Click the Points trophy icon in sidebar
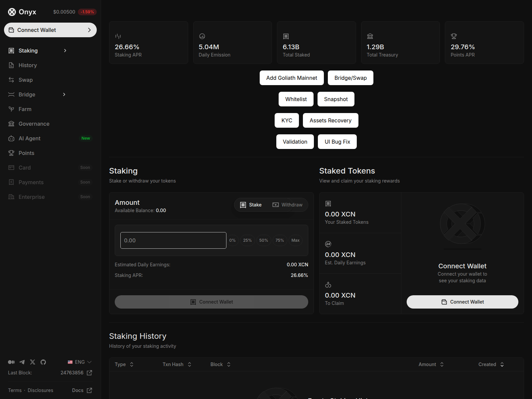Viewport: 532px width, 399px height. pyautogui.click(x=11, y=153)
